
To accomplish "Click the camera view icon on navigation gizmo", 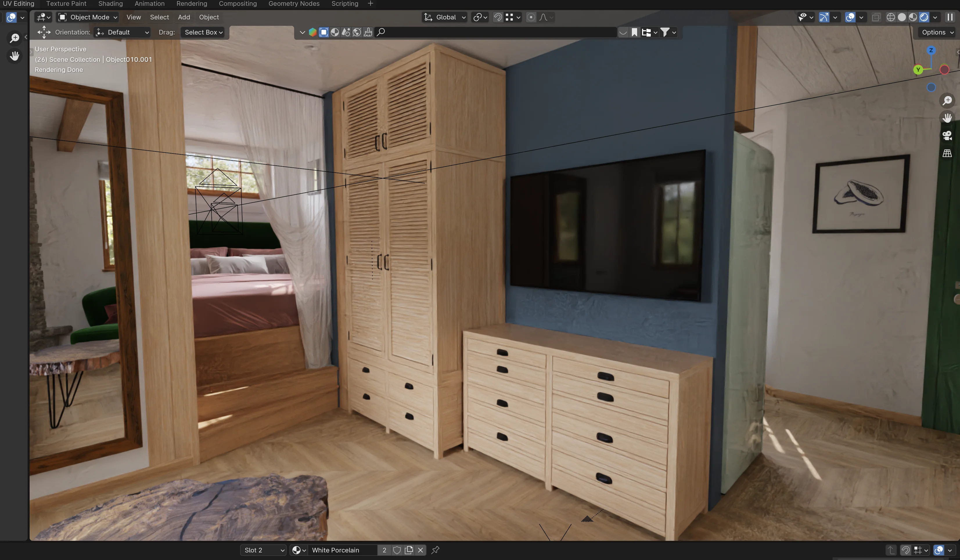I will (948, 136).
